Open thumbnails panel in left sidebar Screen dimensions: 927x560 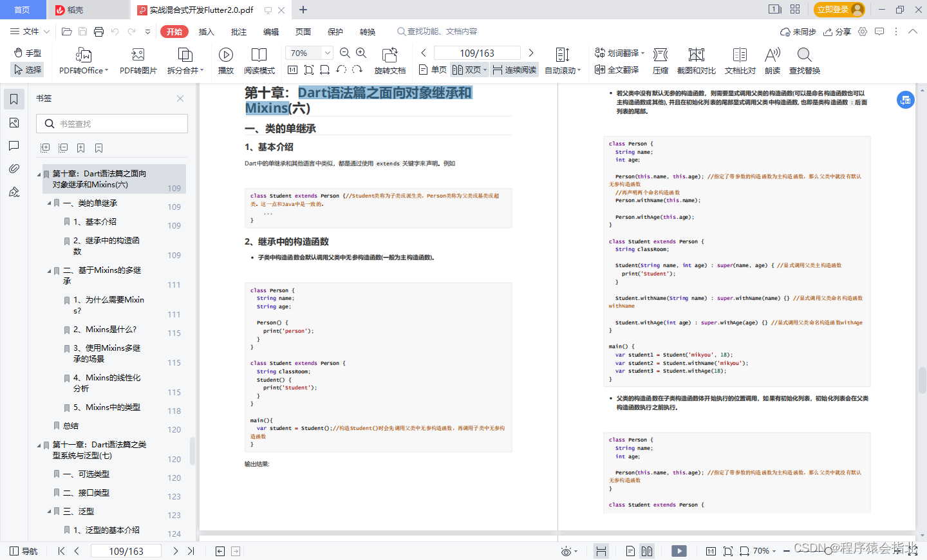click(14, 122)
